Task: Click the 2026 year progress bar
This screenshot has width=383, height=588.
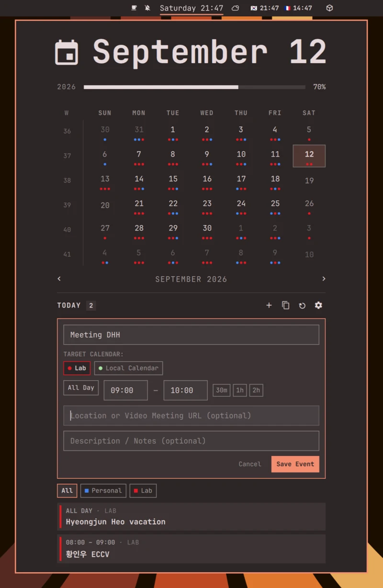Action: click(x=194, y=87)
